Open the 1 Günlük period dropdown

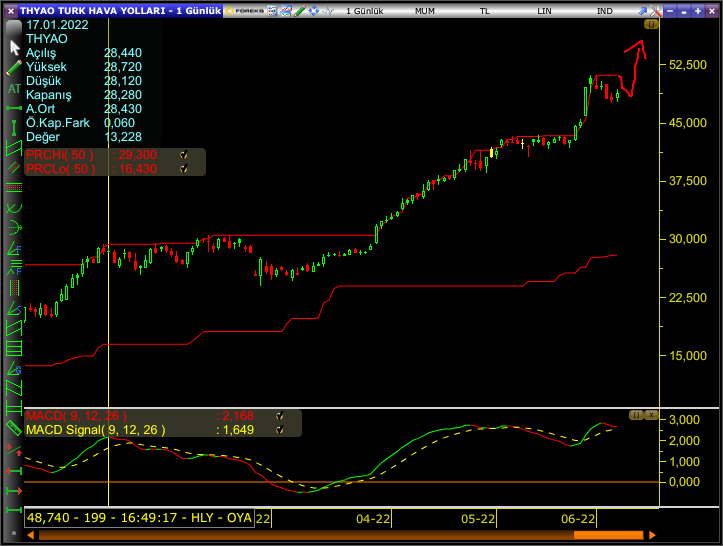(x=364, y=11)
